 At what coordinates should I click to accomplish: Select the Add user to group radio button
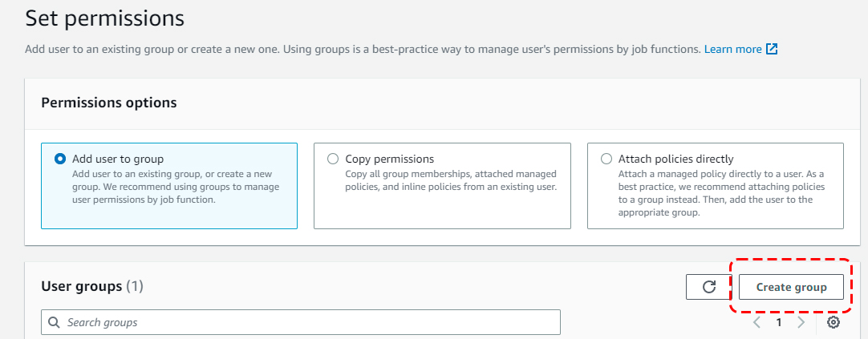[x=60, y=159]
